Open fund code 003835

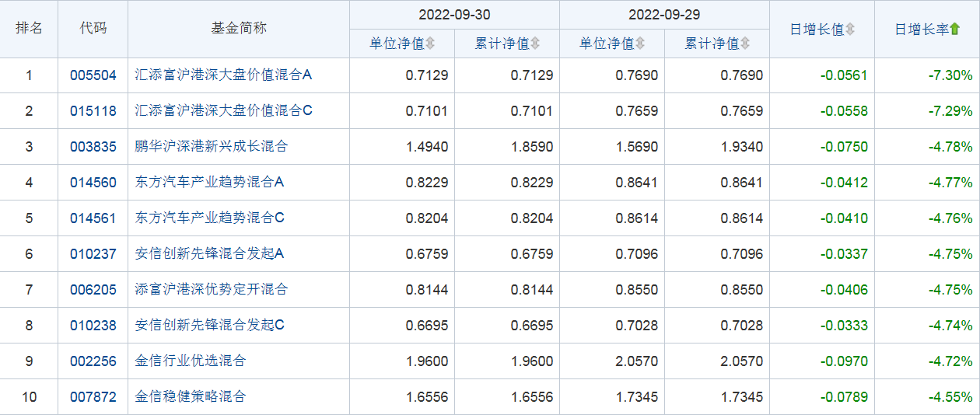93,147
